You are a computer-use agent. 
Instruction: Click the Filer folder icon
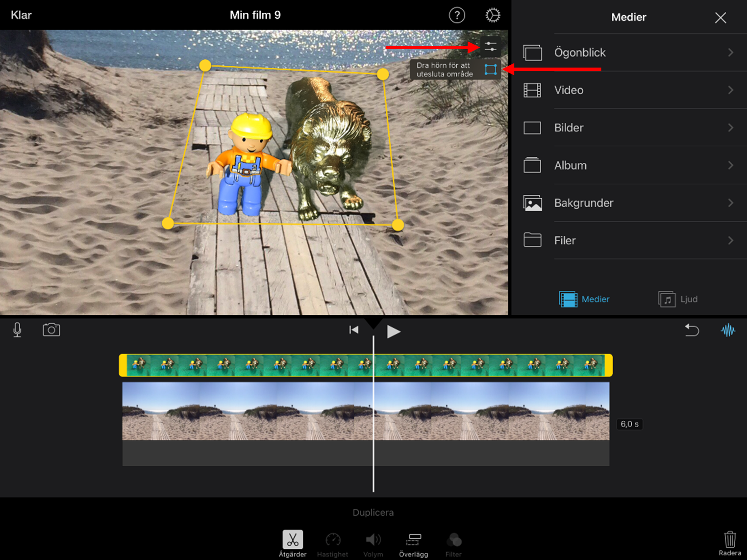[x=532, y=240]
